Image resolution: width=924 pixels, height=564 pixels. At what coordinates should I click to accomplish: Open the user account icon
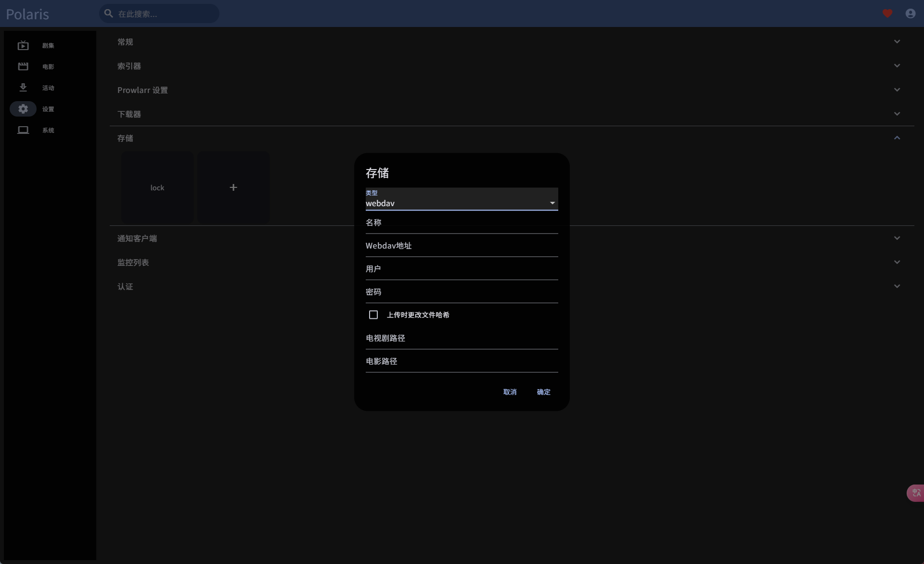point(911,13)
